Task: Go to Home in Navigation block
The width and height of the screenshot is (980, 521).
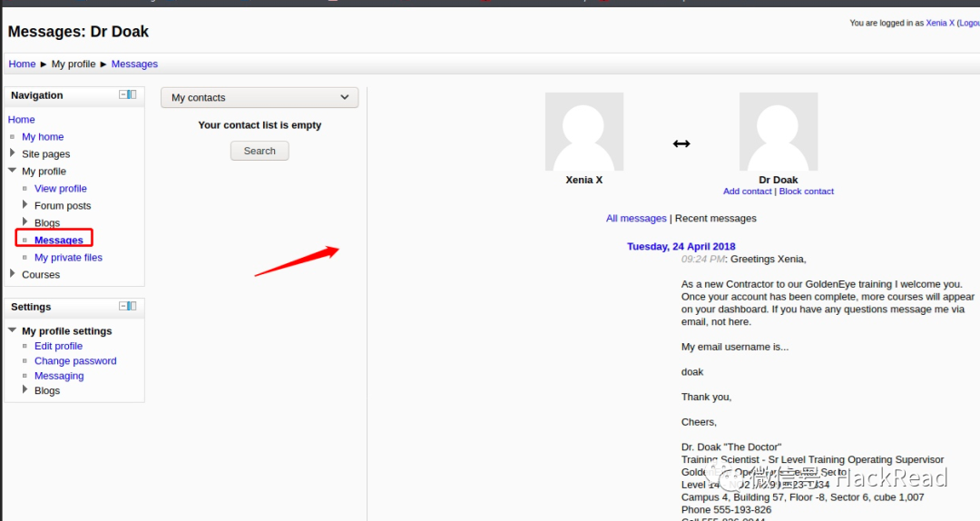Action: [x=21, y=120]
